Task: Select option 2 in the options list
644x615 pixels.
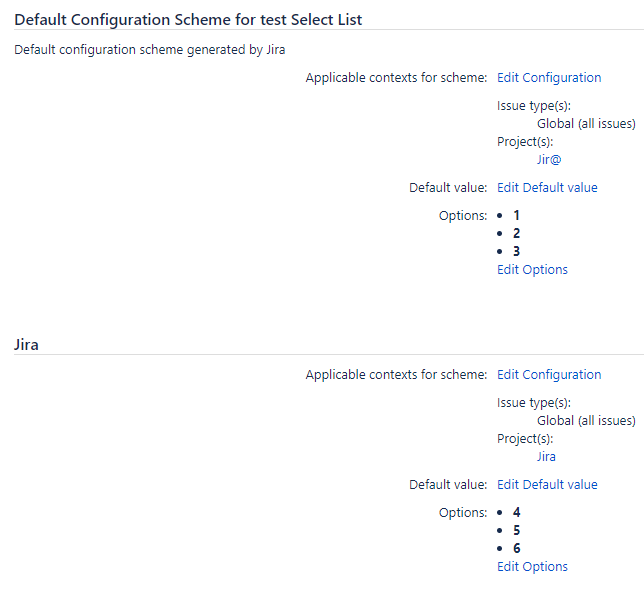Action: (516, 233)
